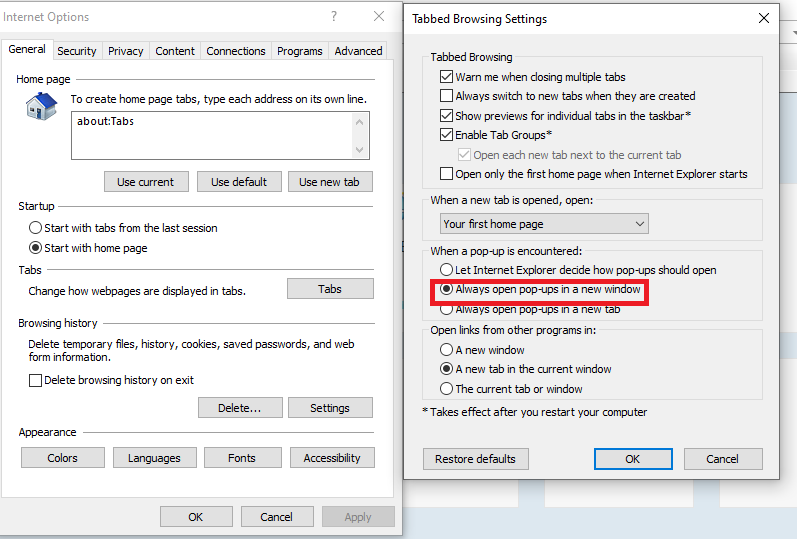Open the Tabs settings button
Screen dimensions: 797x539
pyautogui.click(x=330, y=288)
